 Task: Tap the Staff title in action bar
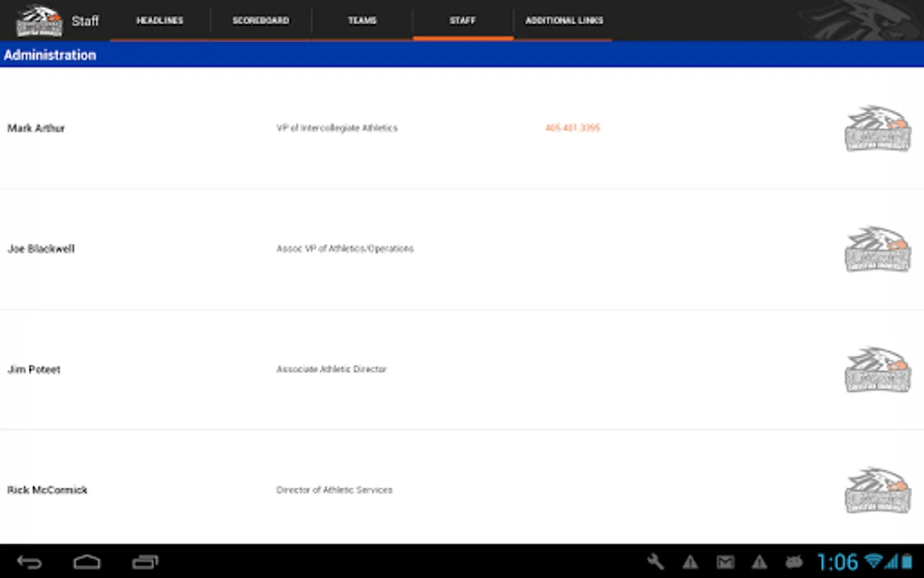point(85,21)
